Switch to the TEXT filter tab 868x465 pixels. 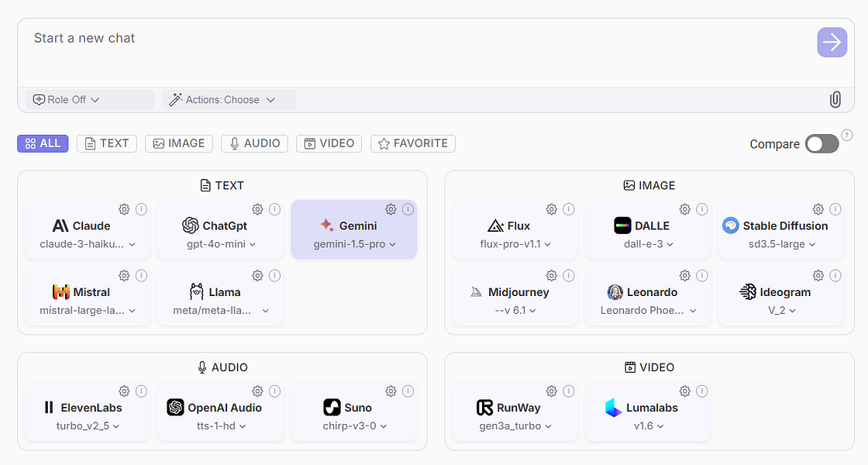[x=107, y=143]
